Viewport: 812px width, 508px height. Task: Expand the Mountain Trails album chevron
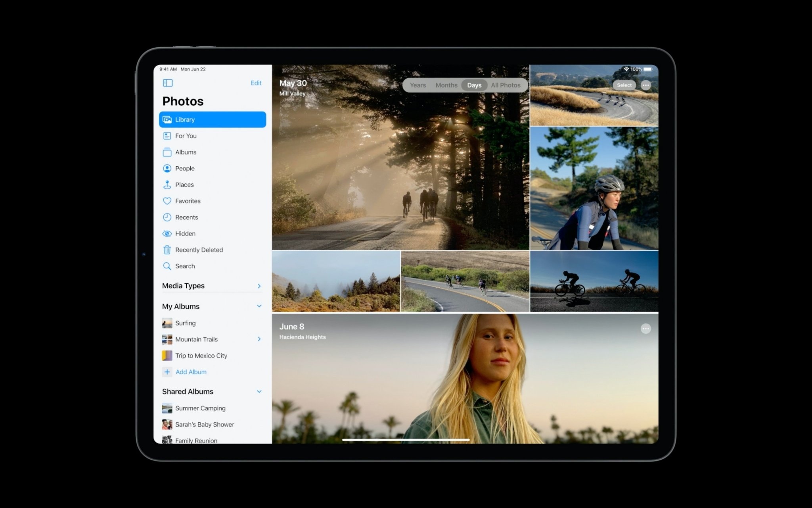click(259, 339)
